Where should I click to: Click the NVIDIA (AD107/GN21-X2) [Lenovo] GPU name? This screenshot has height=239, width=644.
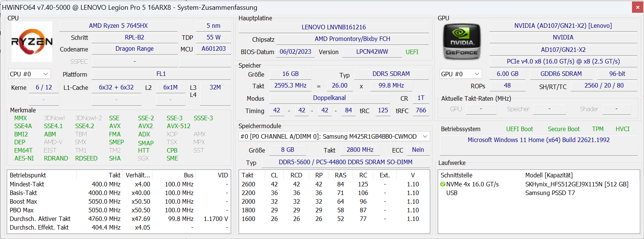pos(563,26)
